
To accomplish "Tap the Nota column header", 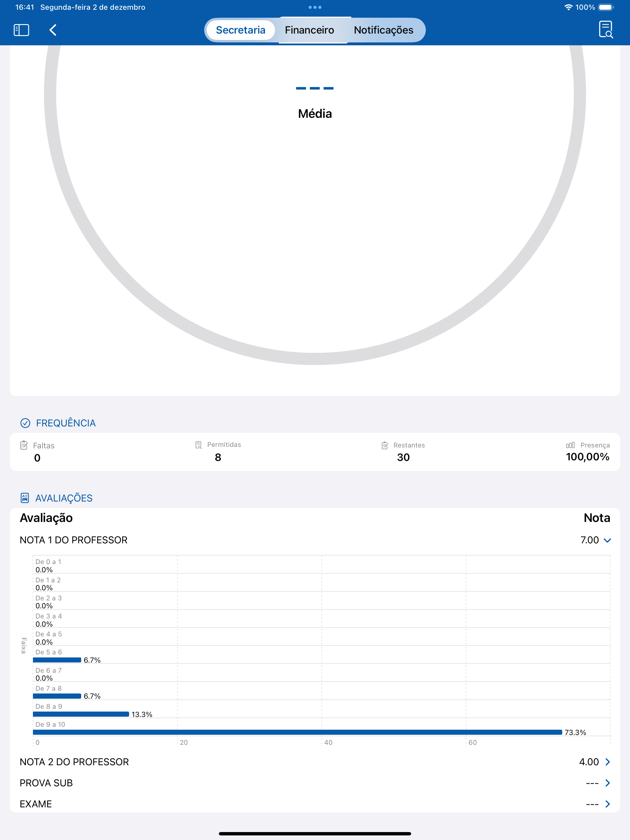I will (x=597, y=518).
